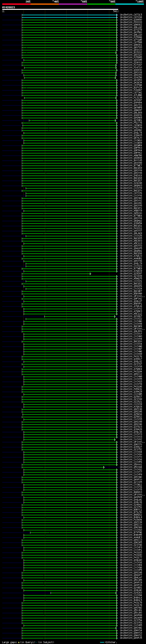This screenshot has width=146, height=644.
Task: Select the label UniRef100_C6T588
Action: pyautogui.click(x=131, y=42)
